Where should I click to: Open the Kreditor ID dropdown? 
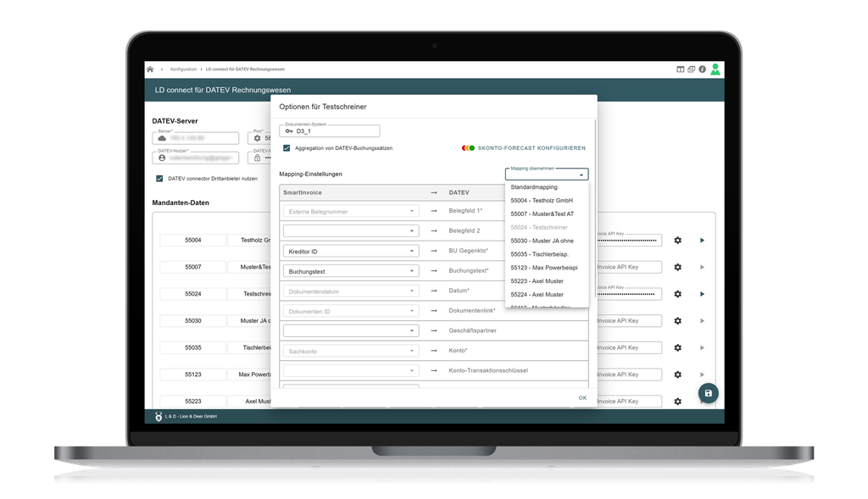coord(351,251)
